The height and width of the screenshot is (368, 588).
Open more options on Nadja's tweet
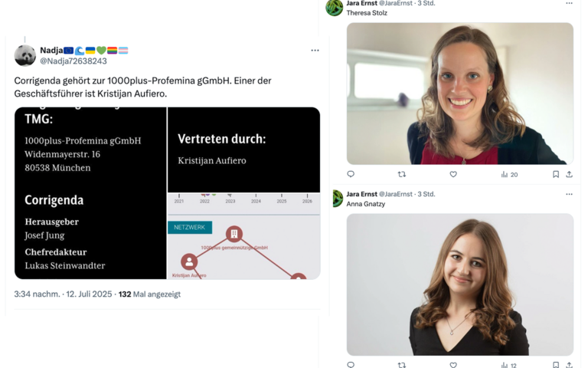coord(315,51)
